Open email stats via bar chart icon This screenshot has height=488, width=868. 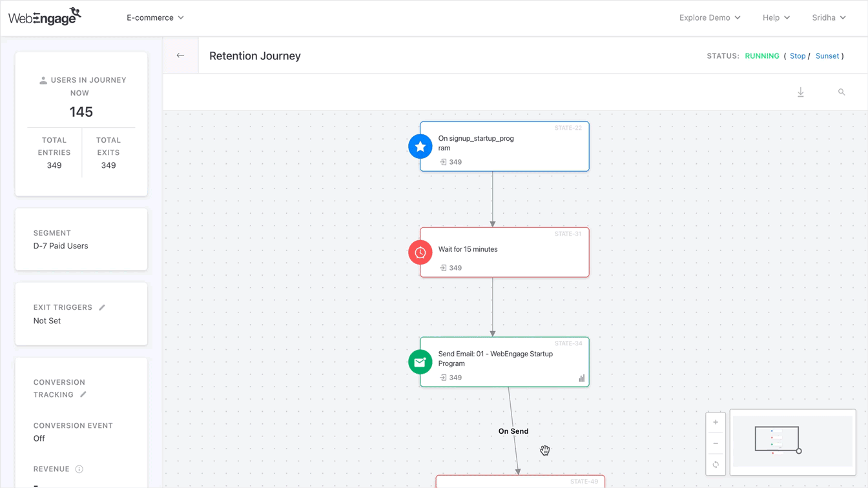click(x=582, y=378)
